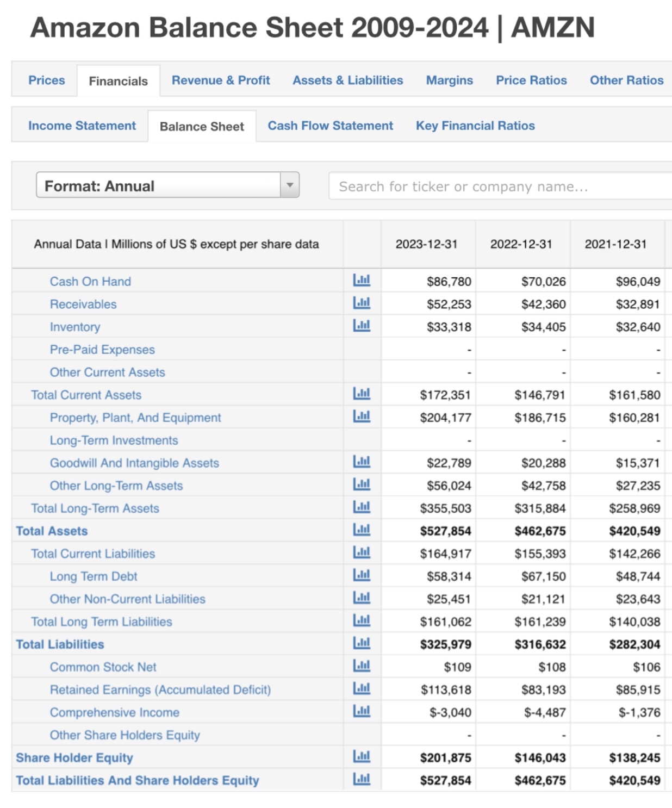The image size is (672, 808).
Task: Open chart icon for Goodwill And Intangible Assets
Action: (362, 462)
